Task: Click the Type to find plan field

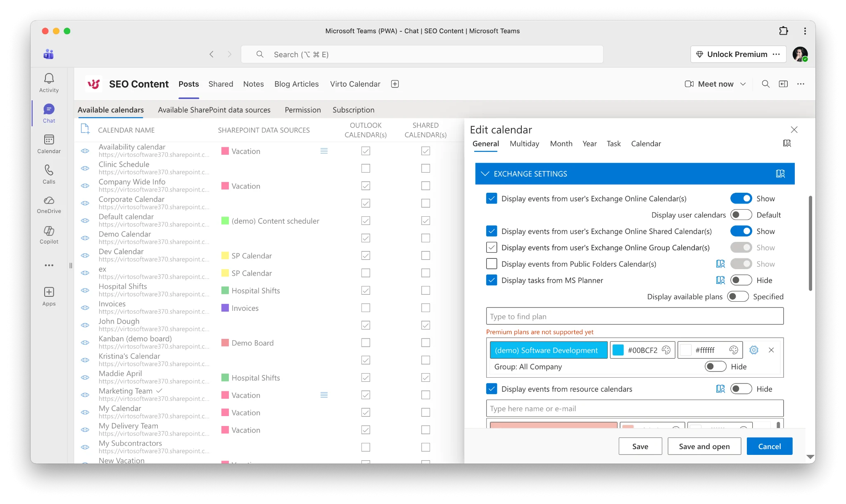Action: (x=634, y=316)
